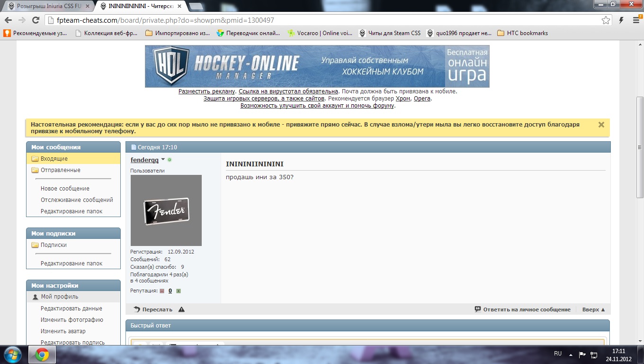Bookmark this page with the star icon
644x364 pixels.
tap(606, 20)
